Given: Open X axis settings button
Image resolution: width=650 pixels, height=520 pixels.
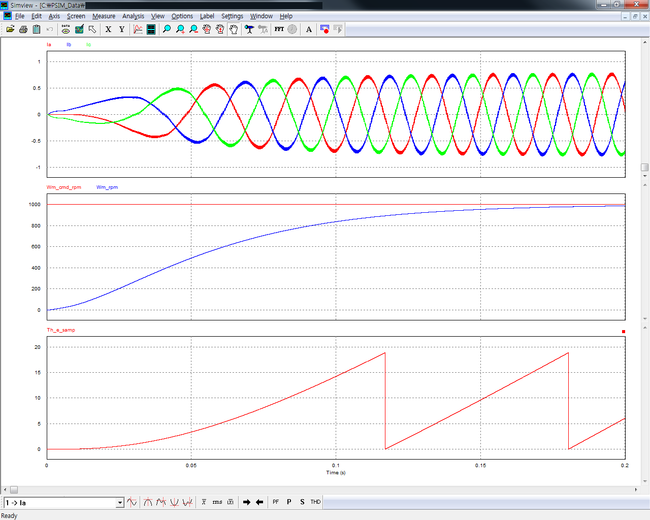Looking at the screenshot, I should click(x=108, y=29).
